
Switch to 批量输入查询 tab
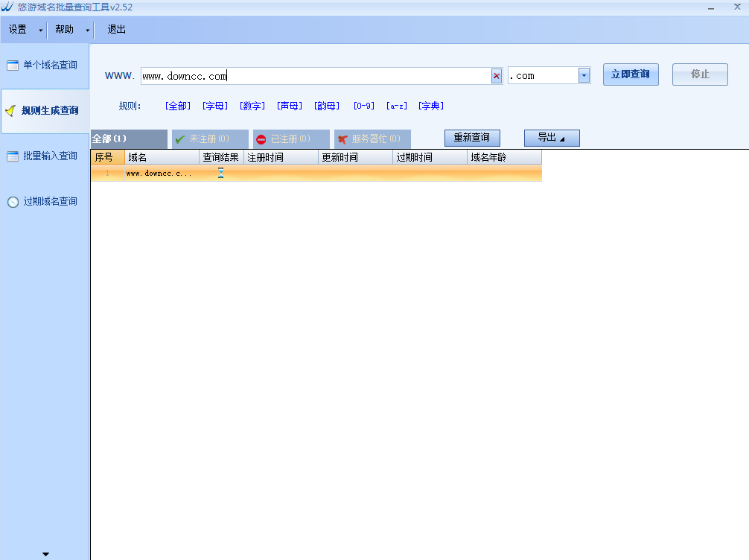45,156
